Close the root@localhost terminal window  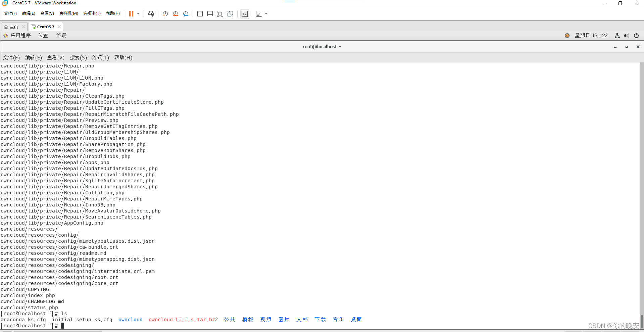click(638, 47)
